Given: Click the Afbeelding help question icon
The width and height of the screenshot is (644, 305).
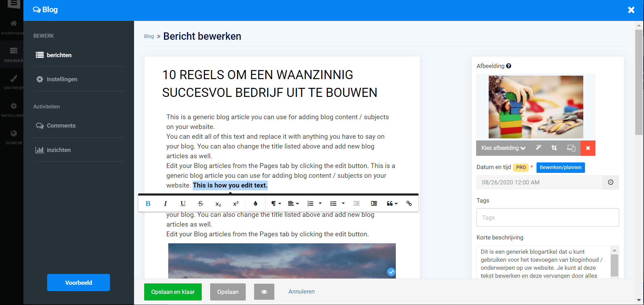Looking at the screenshot, I should 509,66.
